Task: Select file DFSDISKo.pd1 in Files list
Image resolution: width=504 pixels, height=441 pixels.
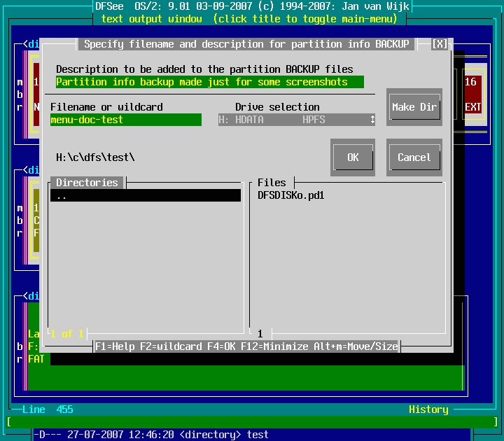Action: coord(291,195)
